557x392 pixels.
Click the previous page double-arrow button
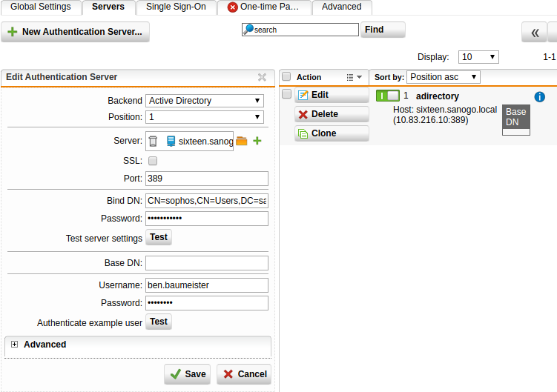534,33
